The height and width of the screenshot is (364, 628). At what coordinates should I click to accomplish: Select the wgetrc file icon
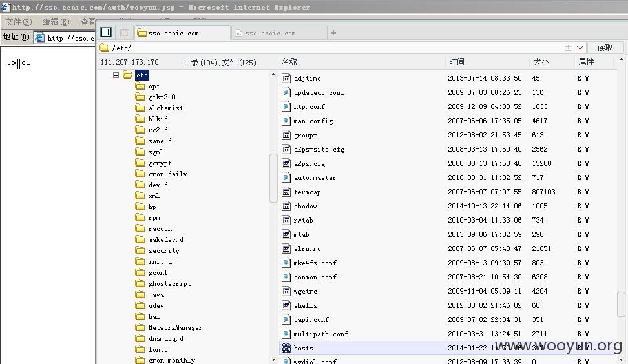coord(286,291)
